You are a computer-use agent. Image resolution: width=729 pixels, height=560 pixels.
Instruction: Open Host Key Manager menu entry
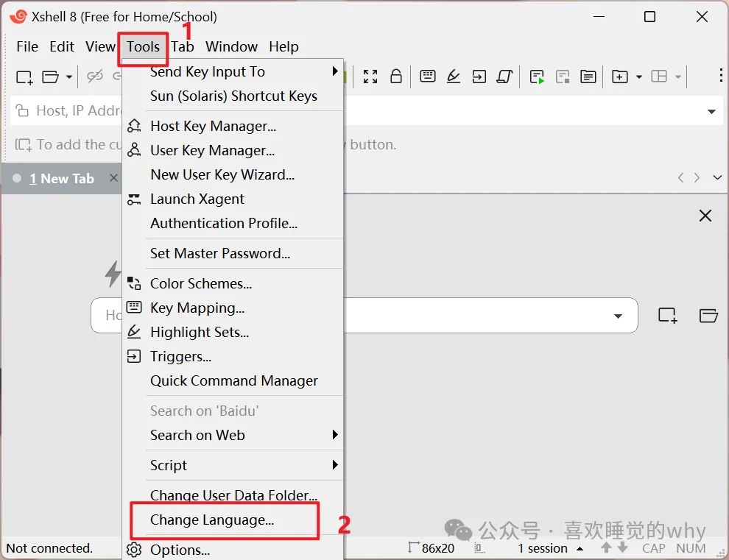click(233, 126)
